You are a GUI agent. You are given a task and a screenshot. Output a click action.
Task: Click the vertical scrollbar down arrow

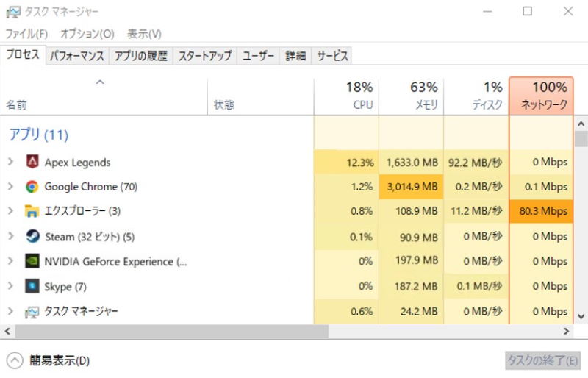pyautogui.click(x=581, y=316)
